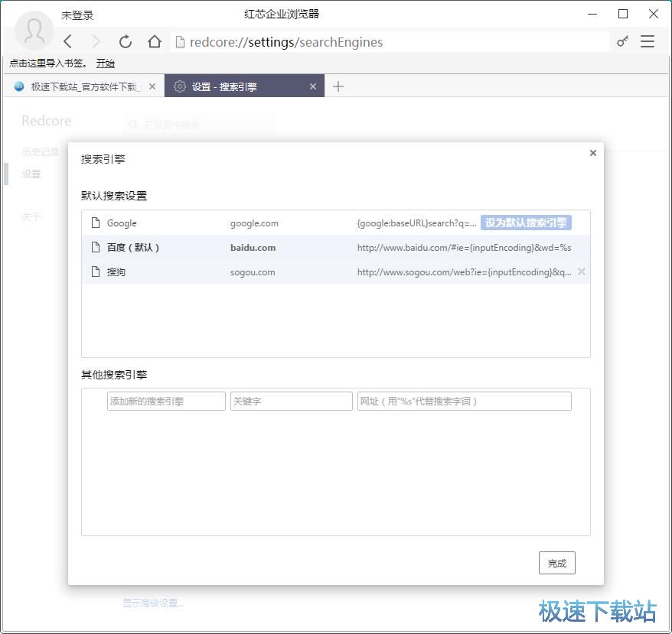
Task: Click the key password icon
Action: tap(622, 42)
